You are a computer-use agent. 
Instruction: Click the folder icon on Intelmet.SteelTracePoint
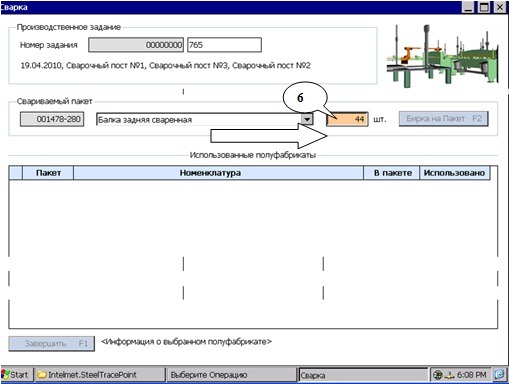(42, 375)
